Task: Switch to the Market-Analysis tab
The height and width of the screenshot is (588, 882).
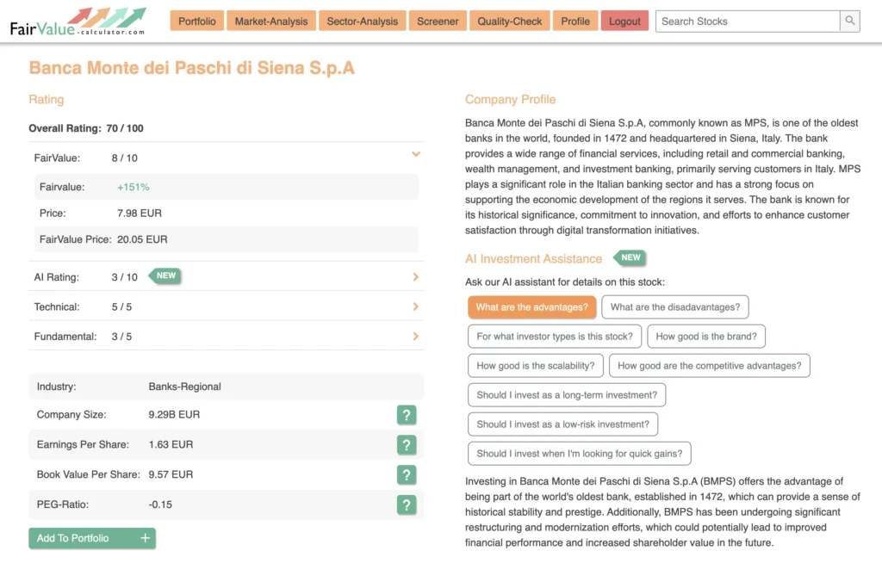Action: [270, 21]
